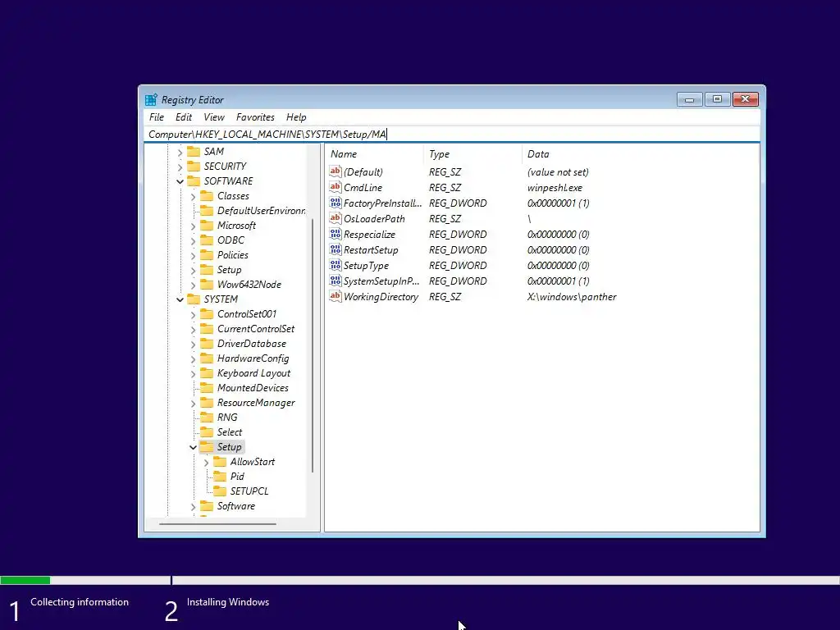This screenshot has width=840, height=630.
Task: Open the Favorites menu
Action: coord(255,116)
